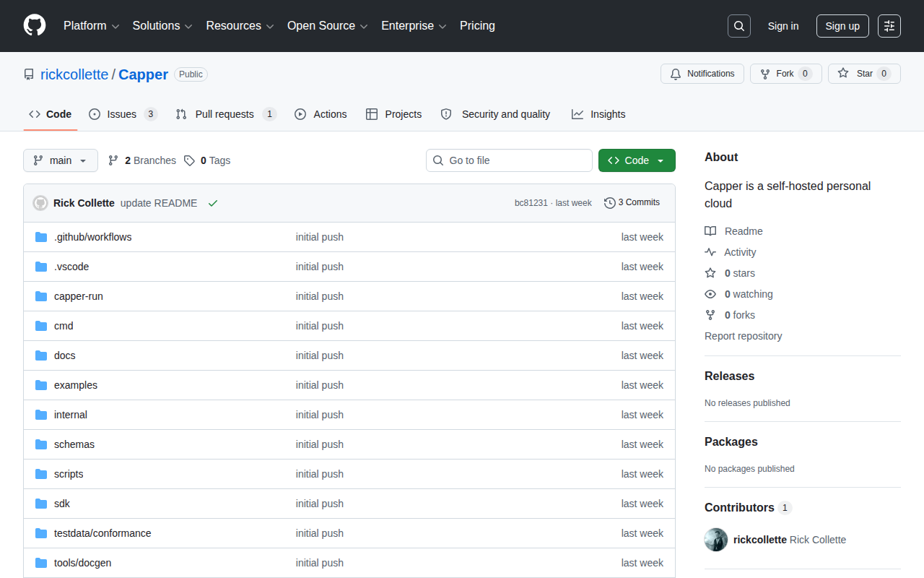The image size is (924, 578).
Task: Click the schemas folder icon
Action: [x=41, y=444]
